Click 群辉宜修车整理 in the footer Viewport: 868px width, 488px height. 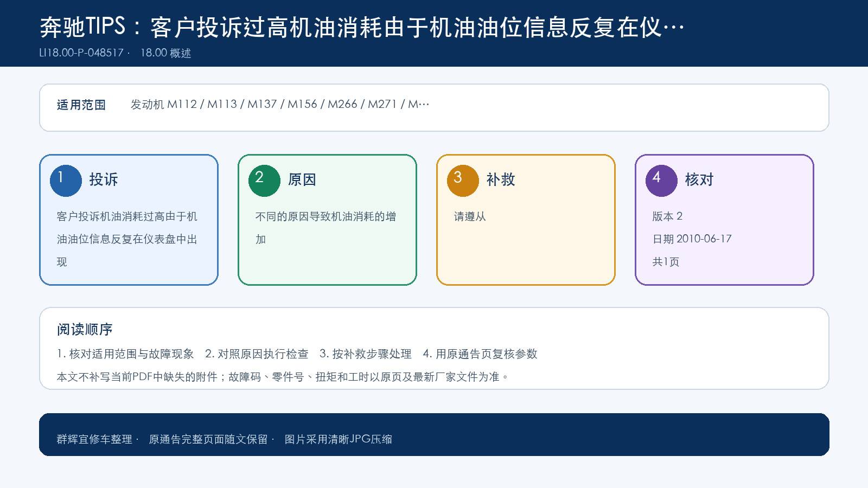[x=94, y=439]
